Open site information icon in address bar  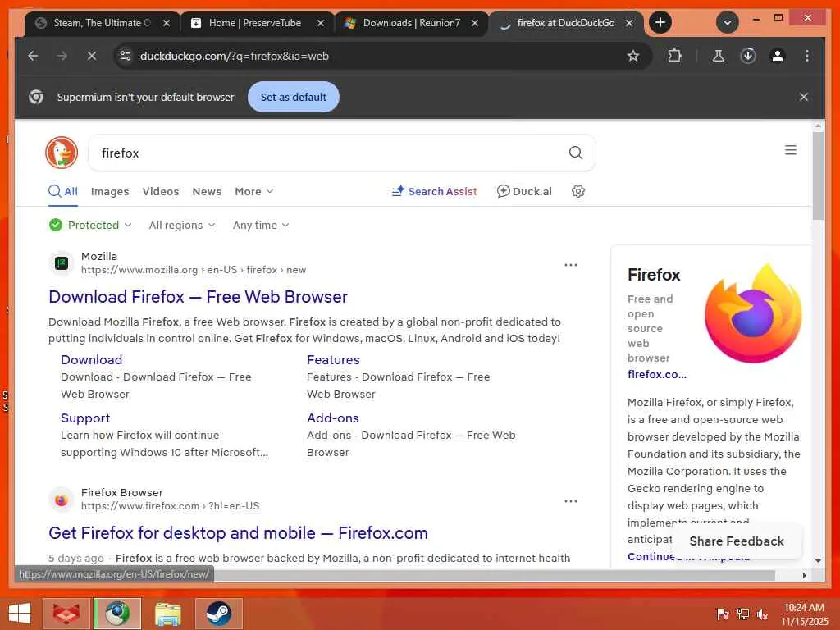coord(126,56)
